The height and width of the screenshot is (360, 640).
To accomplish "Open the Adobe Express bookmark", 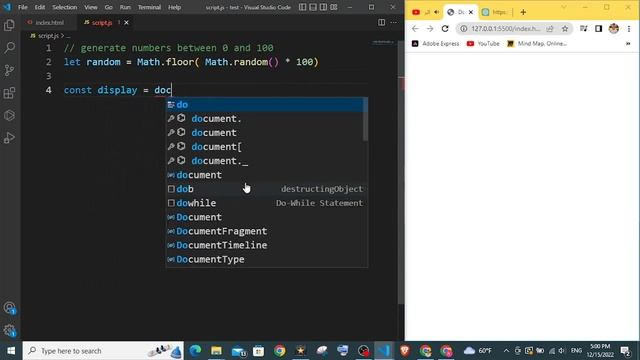I will (436, 44).
